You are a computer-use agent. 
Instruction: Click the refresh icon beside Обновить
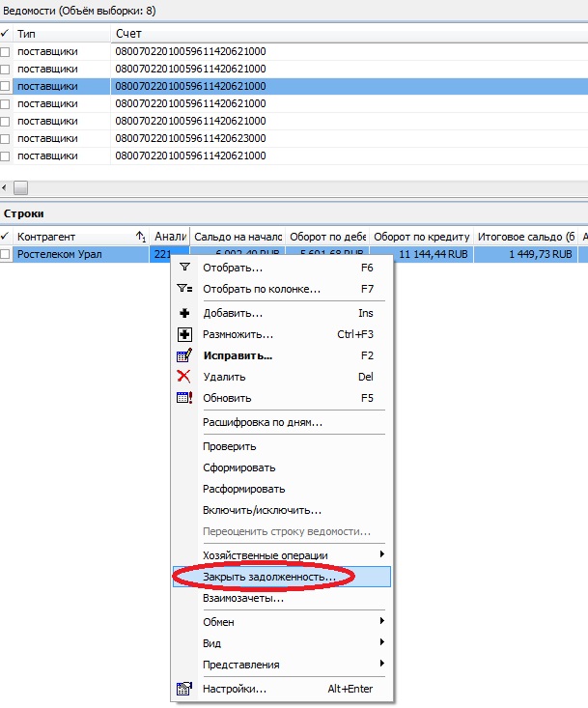pyautogui.click(x=184, y=398)
